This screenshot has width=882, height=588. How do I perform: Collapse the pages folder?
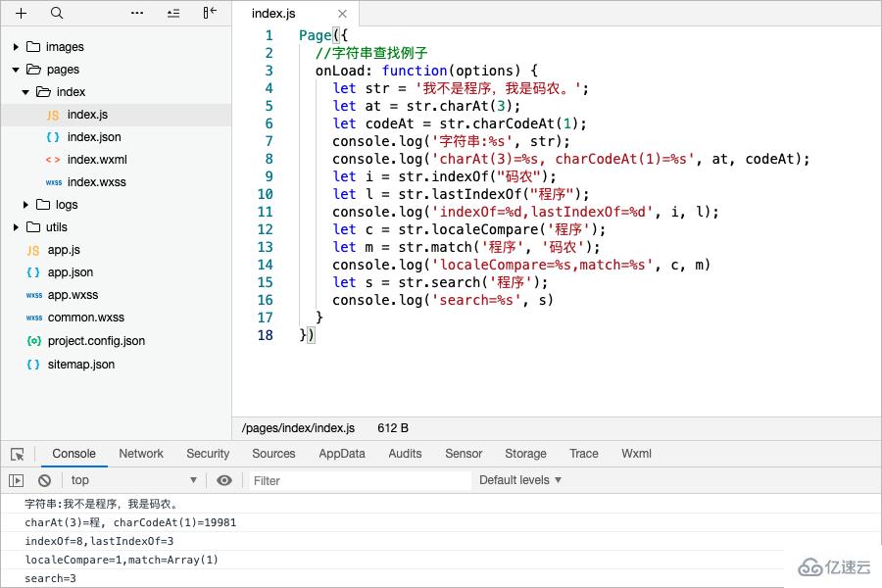(x=17, y=70)
